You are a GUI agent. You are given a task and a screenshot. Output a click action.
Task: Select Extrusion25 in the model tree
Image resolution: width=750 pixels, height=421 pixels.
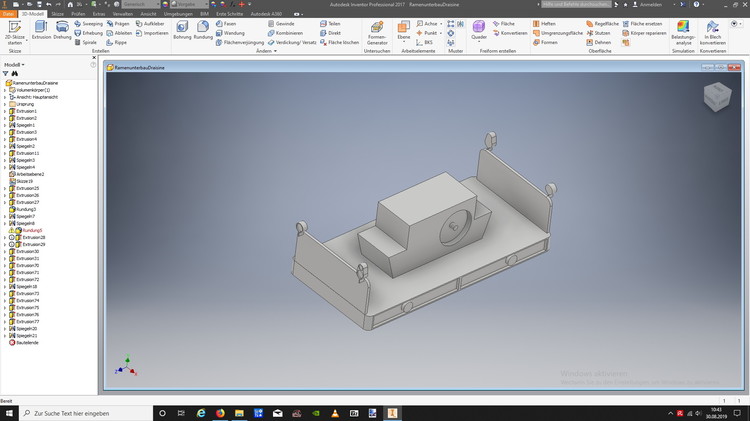[x=27, y=188]
